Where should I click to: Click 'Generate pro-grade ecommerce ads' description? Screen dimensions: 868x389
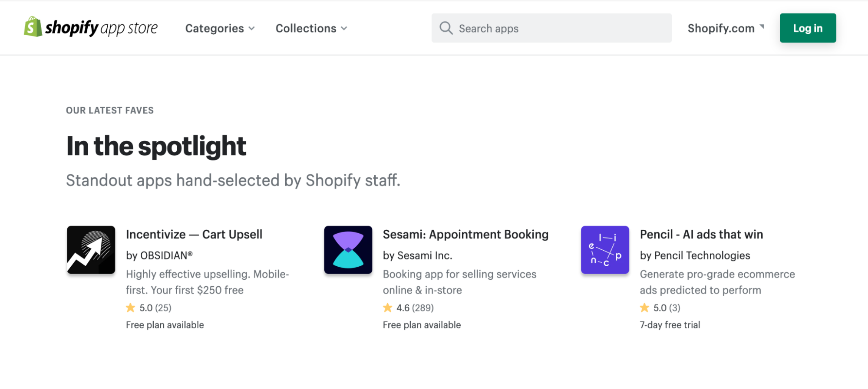717,282
